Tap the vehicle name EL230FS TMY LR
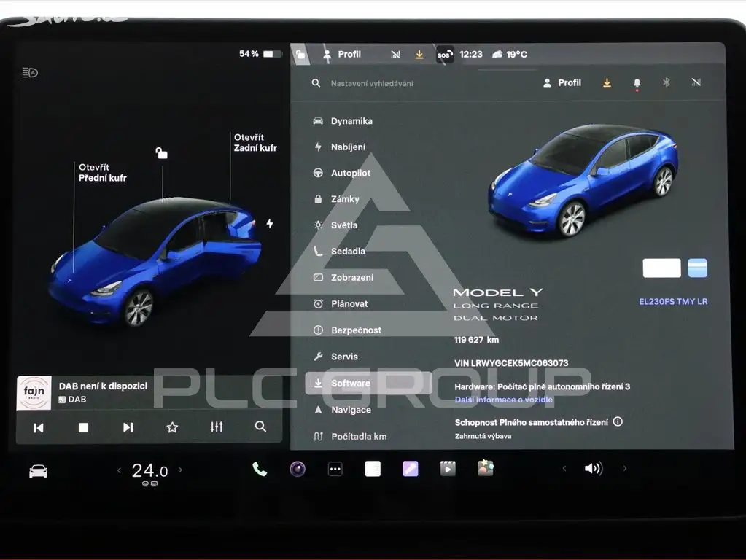Screen dimensions: 746x560 pos(673,302)
